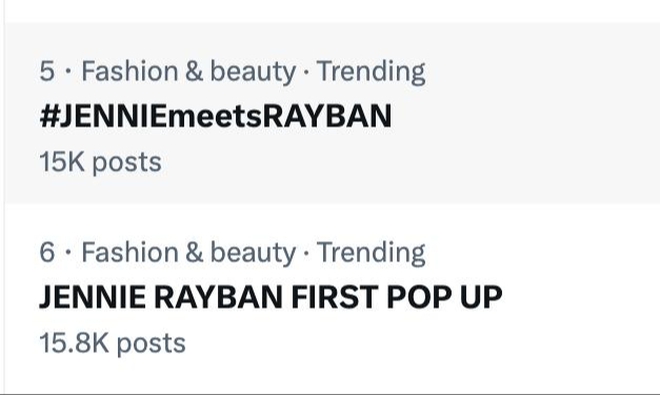Click the hash symbol of the #JENNIEmeetsRAYBAN tag

(48, 117)
